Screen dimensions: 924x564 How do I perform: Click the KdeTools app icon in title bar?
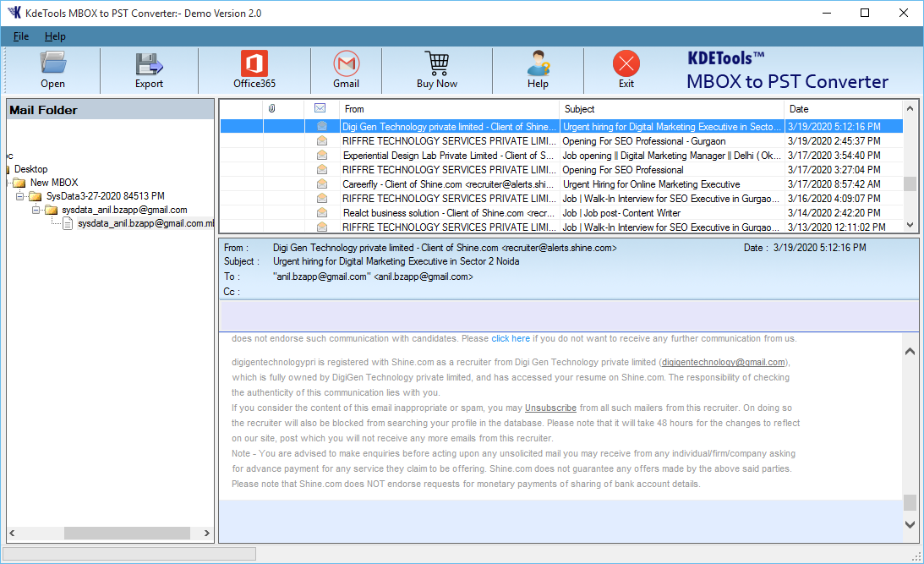14,13
